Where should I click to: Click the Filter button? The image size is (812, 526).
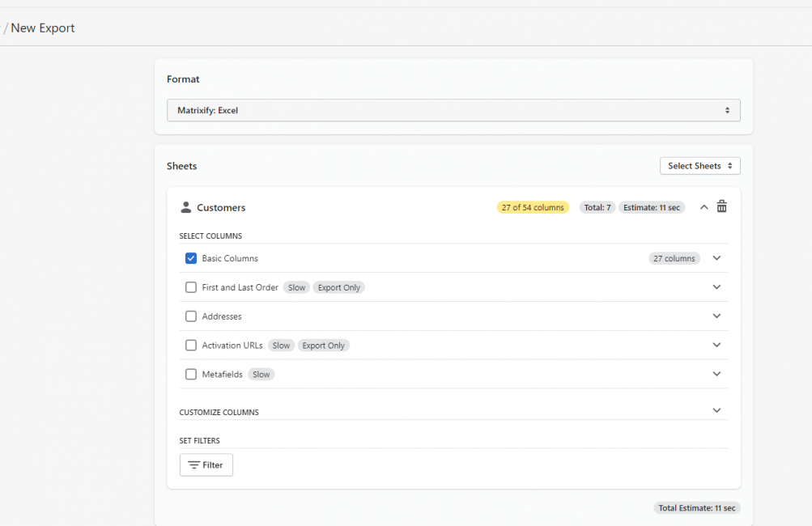[x=206, y=464]
